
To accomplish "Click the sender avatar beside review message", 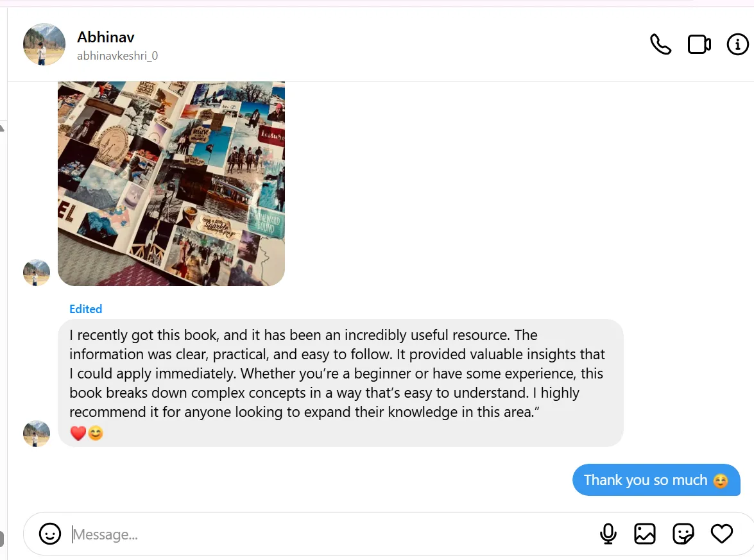I will (37, 434).
